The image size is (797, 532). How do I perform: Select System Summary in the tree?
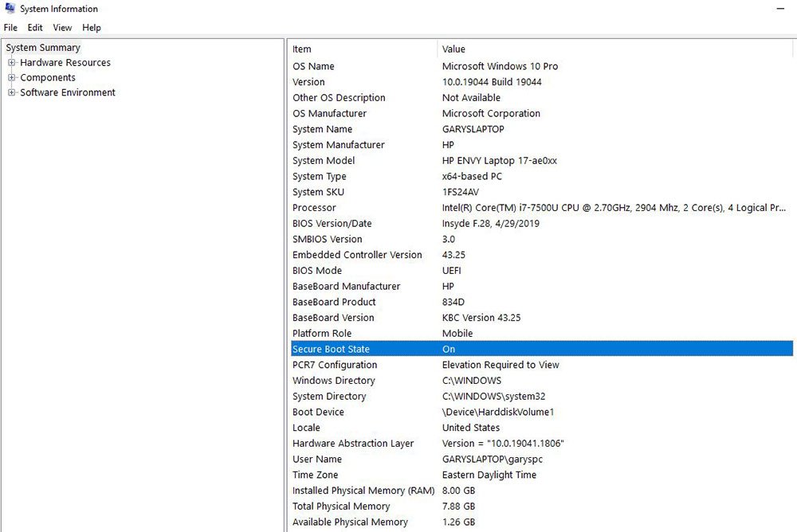[43, 48]
